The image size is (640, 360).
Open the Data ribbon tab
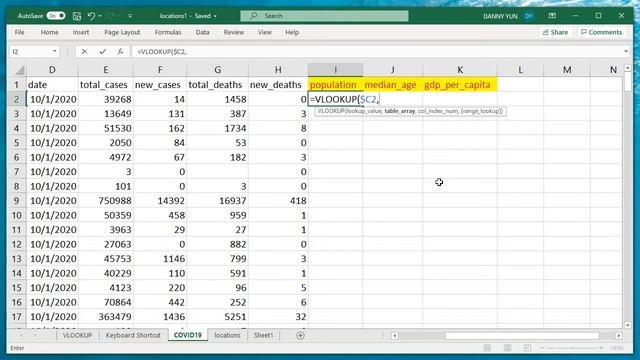[202, 32]
